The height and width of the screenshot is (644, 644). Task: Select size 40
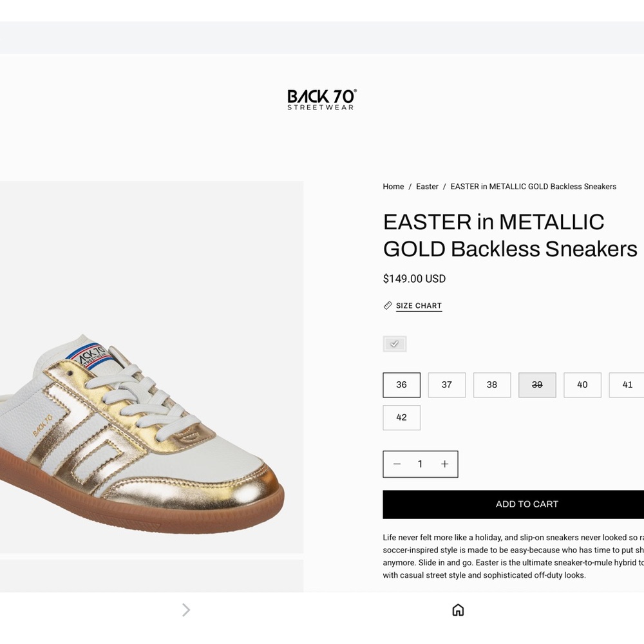click(x=582, y=384)
